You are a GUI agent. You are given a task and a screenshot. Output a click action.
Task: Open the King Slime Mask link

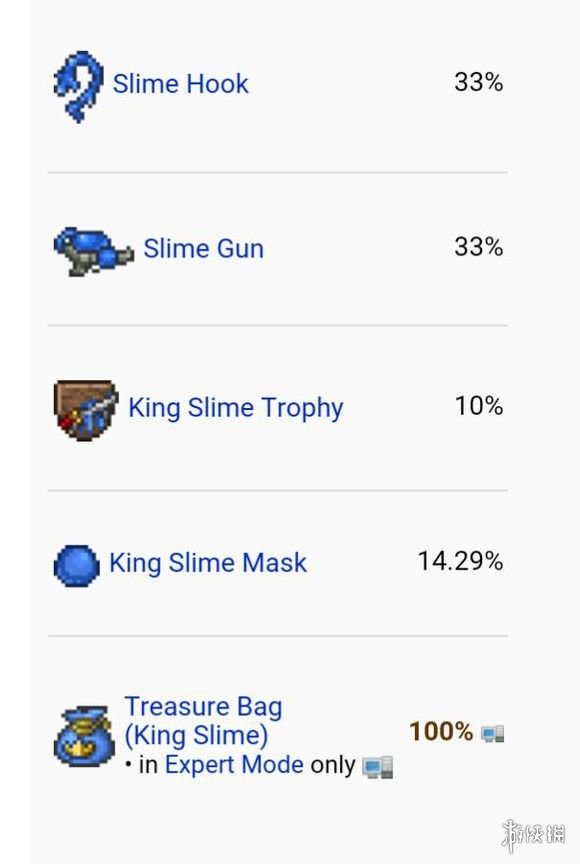(208, 563)
